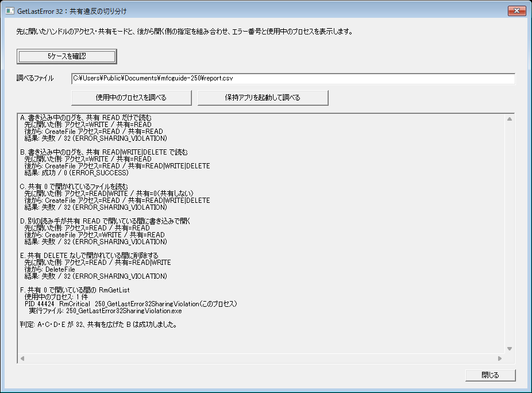Click the 判定 summary line

99,325
